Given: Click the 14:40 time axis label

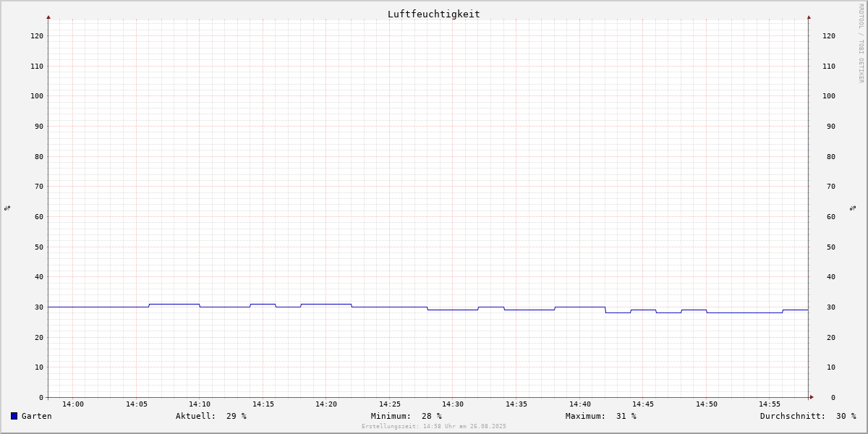Looking at the screenshot, I should [580, 404].
